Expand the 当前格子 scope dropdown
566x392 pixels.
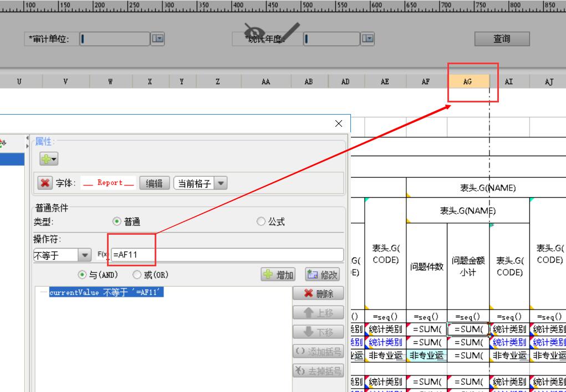220,183
